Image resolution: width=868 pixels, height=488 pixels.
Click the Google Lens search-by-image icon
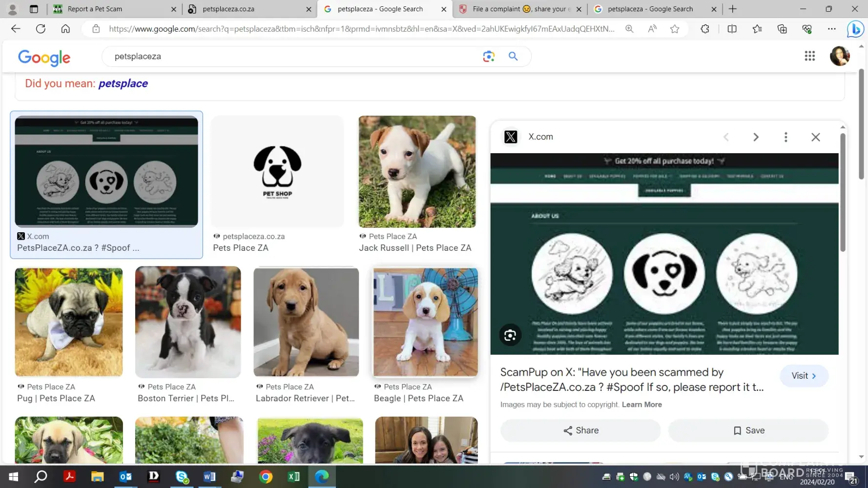pos(489,57)
